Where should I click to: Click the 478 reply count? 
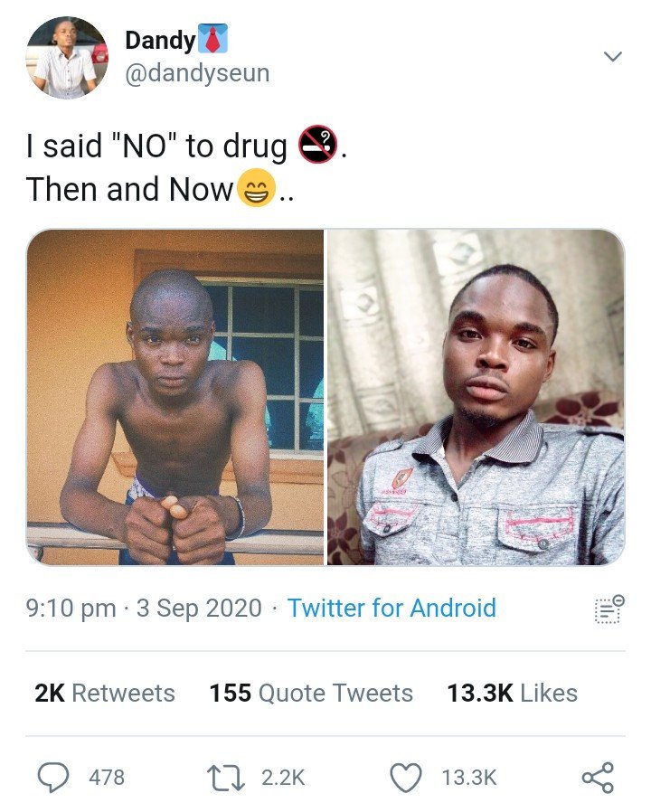[x=107, y=778]
